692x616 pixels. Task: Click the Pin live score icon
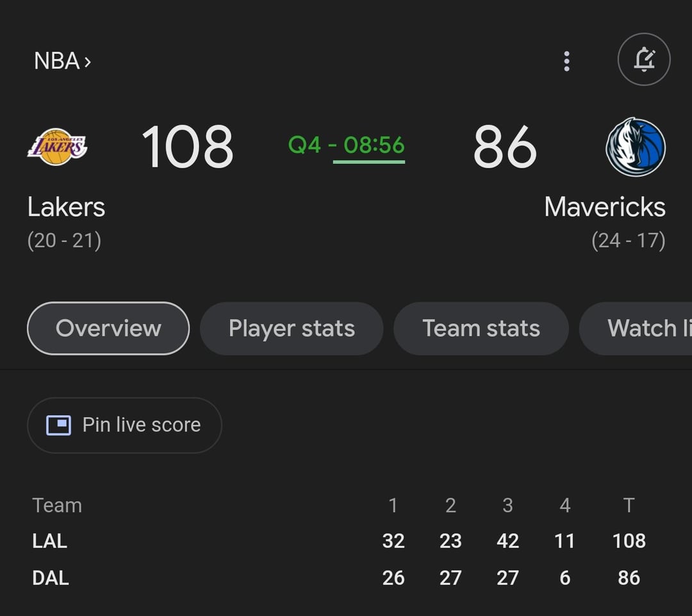(59, 425)
